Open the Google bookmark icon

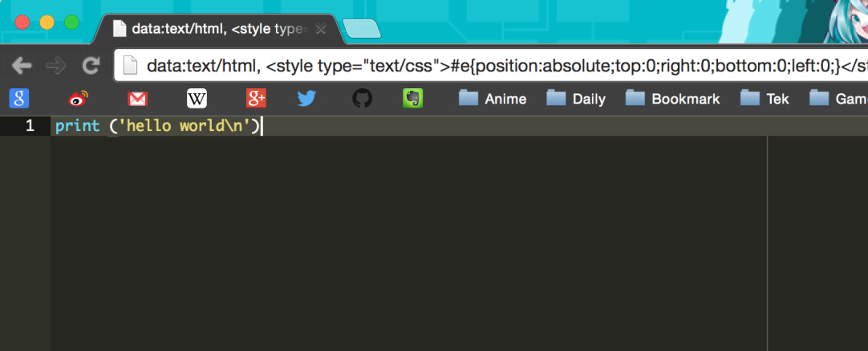18,99
